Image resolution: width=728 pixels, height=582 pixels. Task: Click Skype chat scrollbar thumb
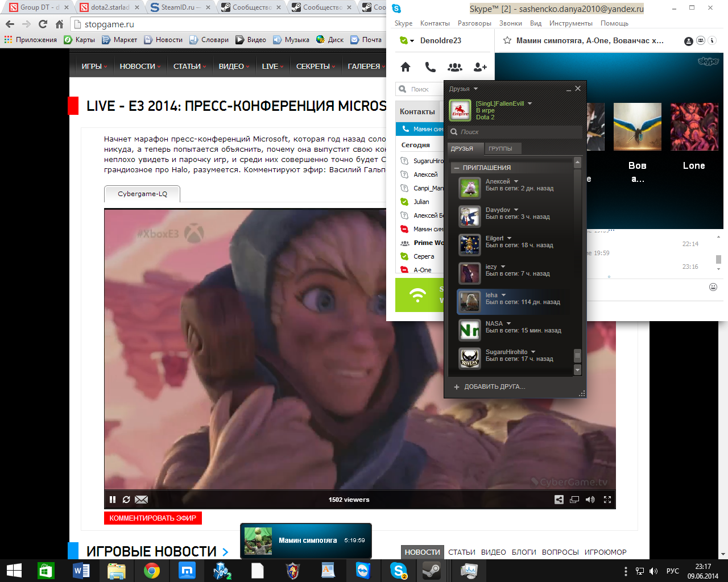(718, 259)
